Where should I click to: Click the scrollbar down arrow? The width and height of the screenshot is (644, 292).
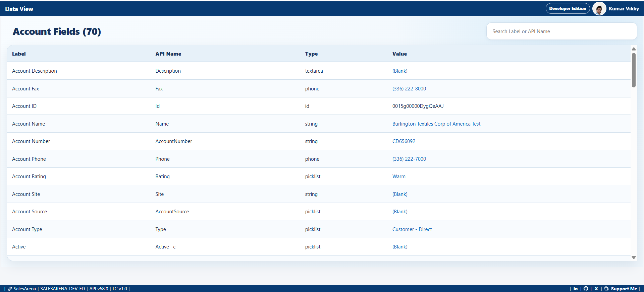(x=634, y=258)
